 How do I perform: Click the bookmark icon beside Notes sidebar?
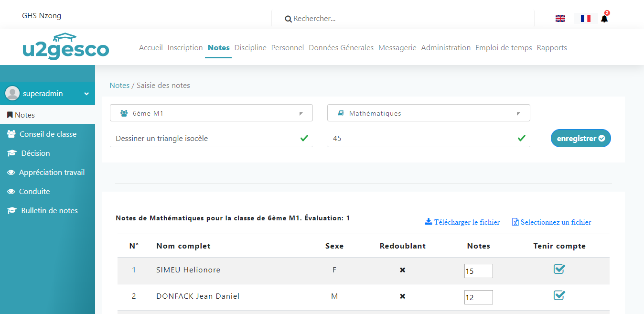pyautogui.click(x=10, y=115)
